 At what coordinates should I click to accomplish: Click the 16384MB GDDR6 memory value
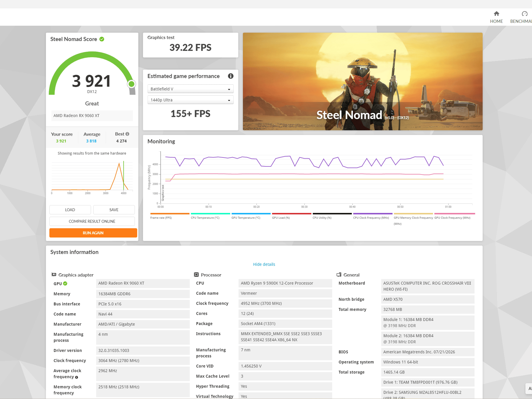[143, 294]
